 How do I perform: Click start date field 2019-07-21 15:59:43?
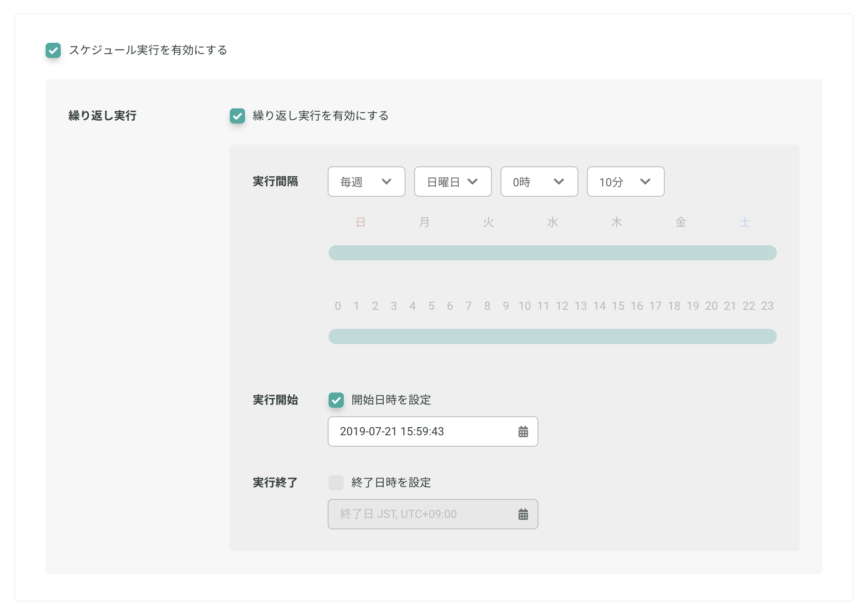[433, 431]
